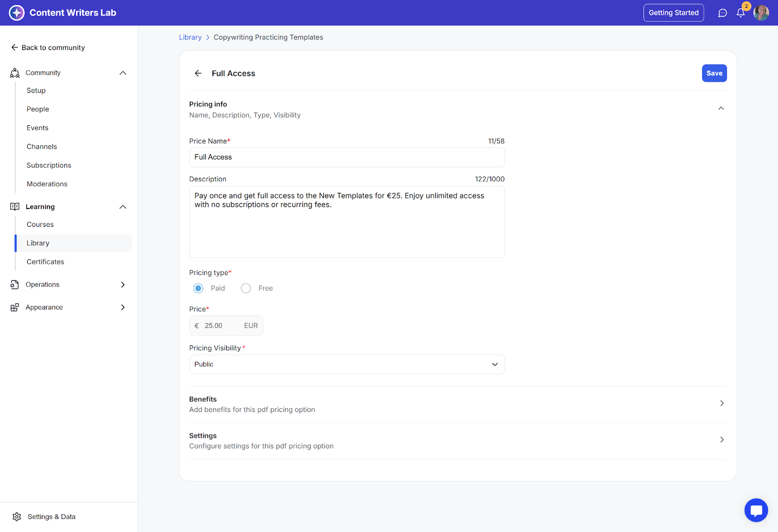Image resolution: width=778 pixels, height=532 pixels.
Task: Go to Subscriptions in sidebar
Action: pos(49,165)
